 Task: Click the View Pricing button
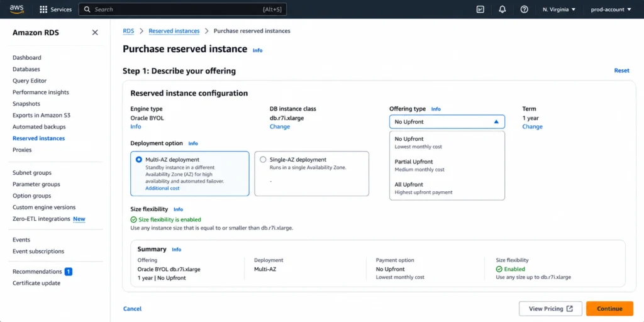pyautogui.click(x=550, y=309)
